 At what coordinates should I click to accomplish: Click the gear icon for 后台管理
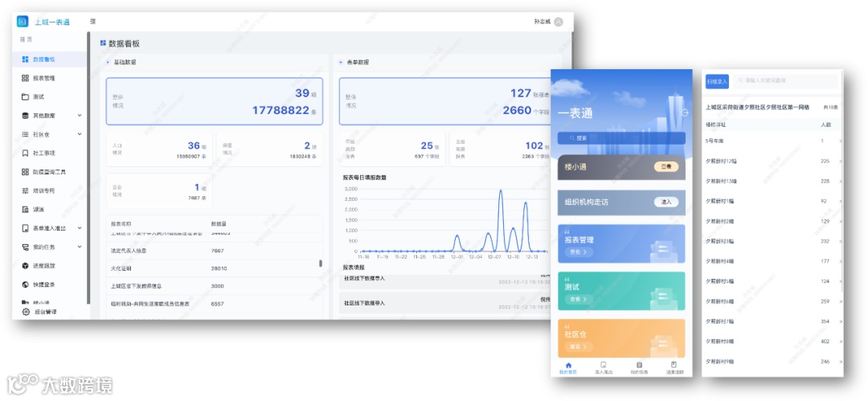26,312
